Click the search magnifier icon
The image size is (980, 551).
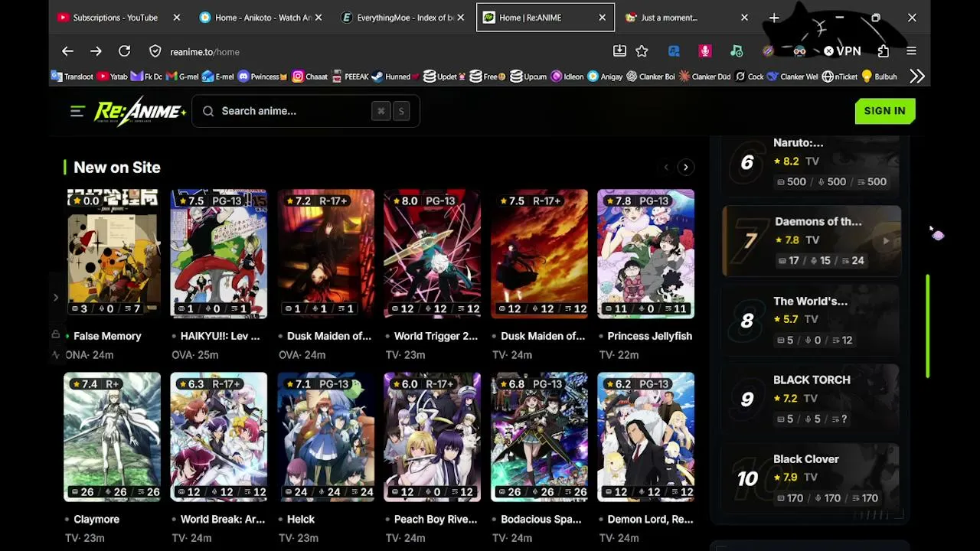coord(208,111)
